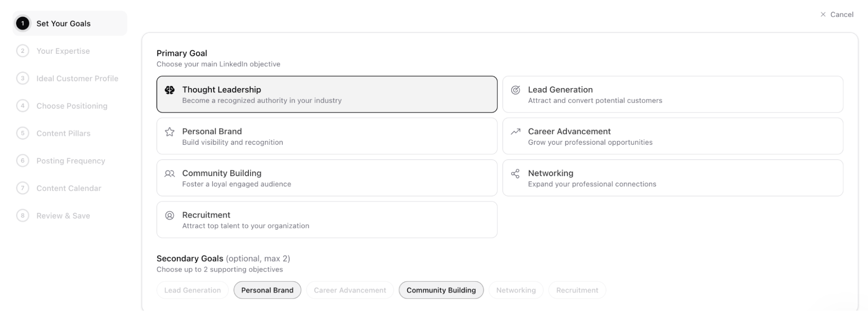Jump to Content Pillars step

click(x=63, y=134)
